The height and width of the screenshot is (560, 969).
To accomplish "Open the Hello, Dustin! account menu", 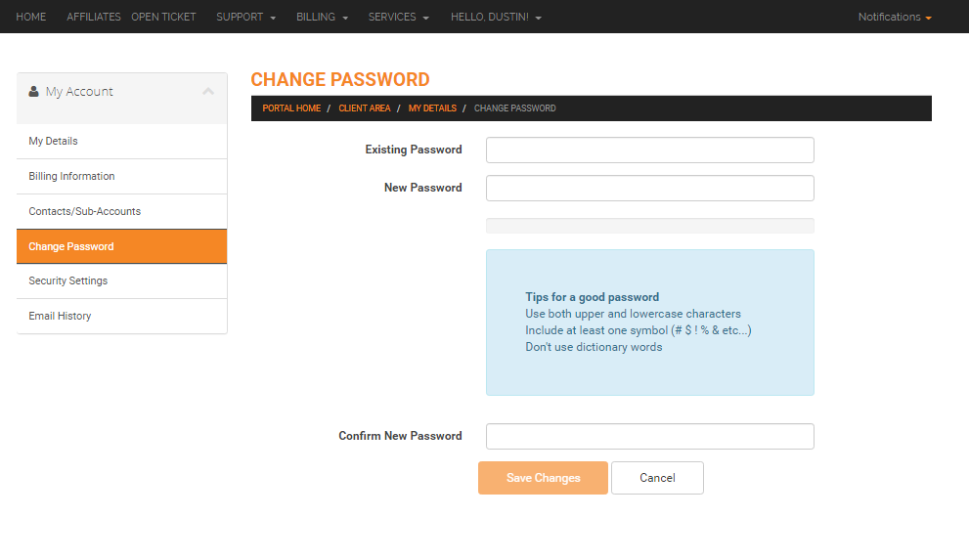I will click(497, 17).
